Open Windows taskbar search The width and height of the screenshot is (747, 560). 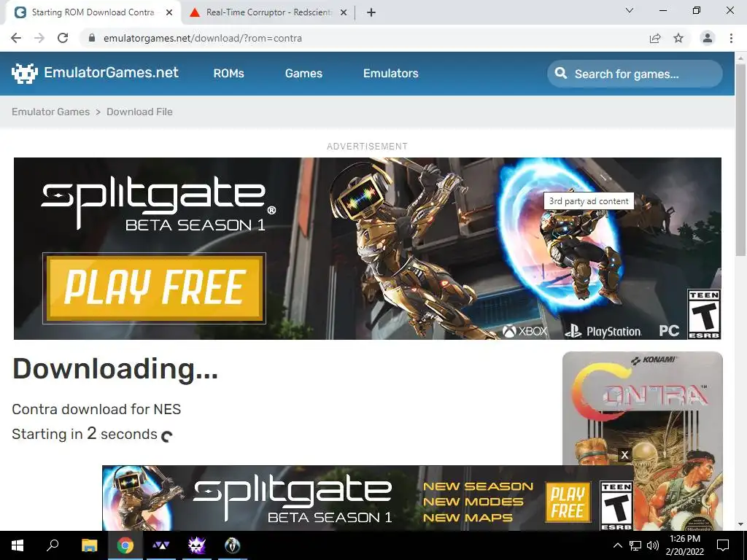53,545
